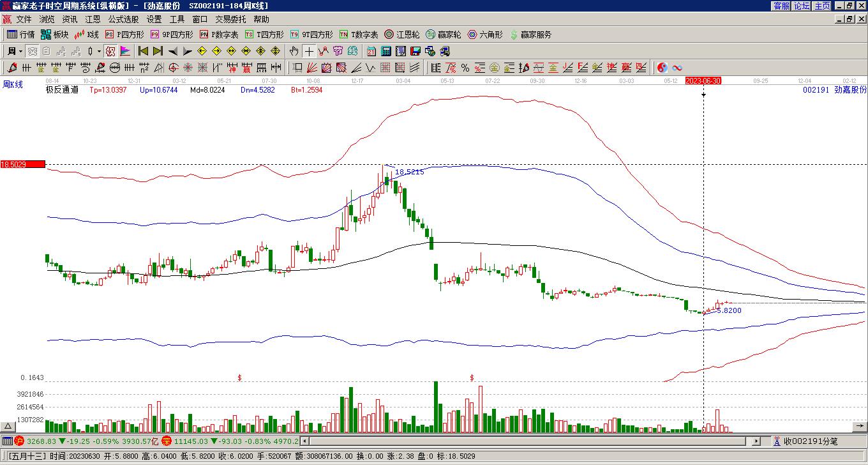Expand the candlestick style dropdown arrow
This screenshot has width=868, height=465.
[x=99, y=51]
